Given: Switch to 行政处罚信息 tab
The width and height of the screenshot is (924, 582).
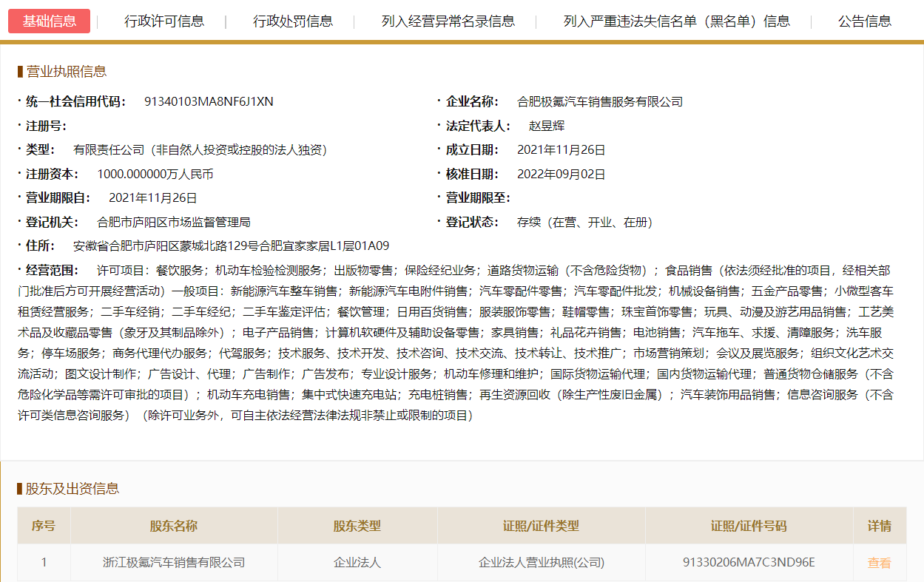Looking at the screenshot, I should 293,21.
